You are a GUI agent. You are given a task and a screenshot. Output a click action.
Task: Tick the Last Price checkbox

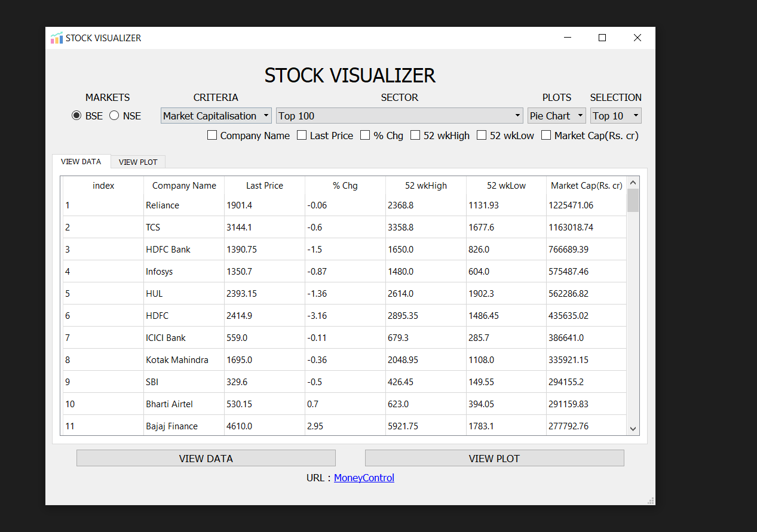(325, 136)
